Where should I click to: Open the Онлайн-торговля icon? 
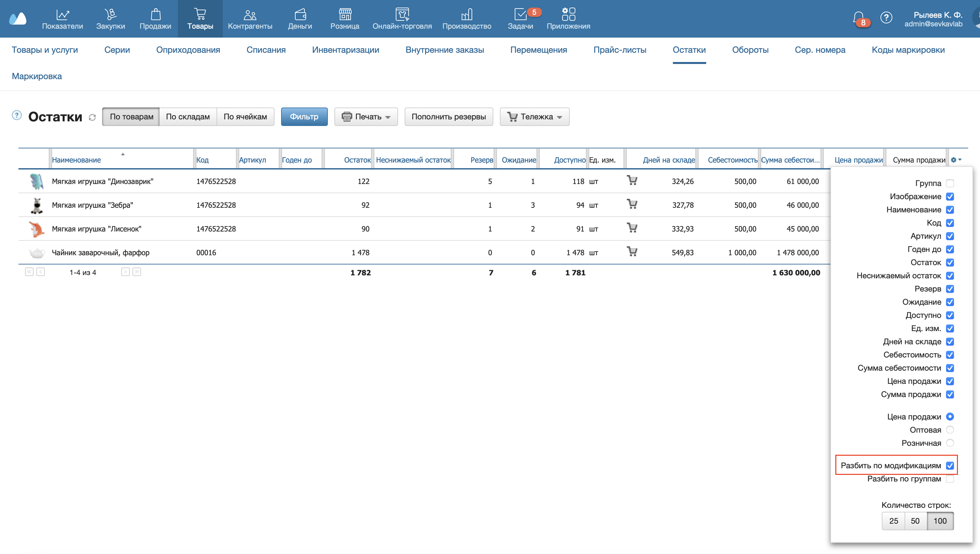(x=402, y=15)
